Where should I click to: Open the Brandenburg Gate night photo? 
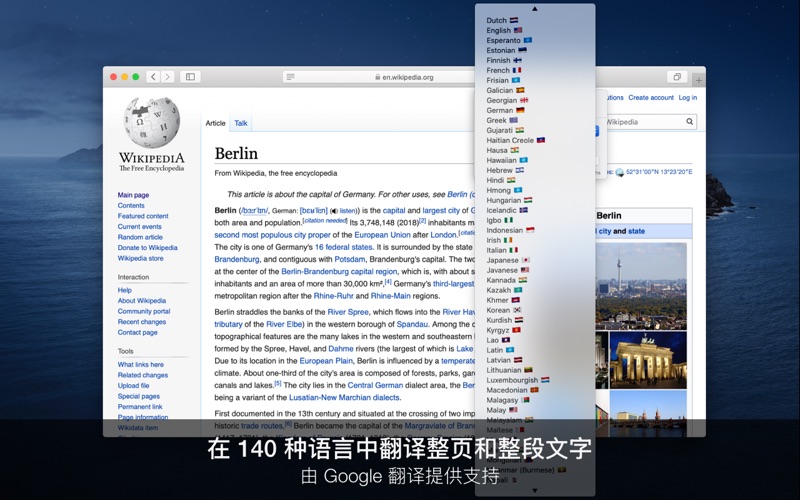648,360
